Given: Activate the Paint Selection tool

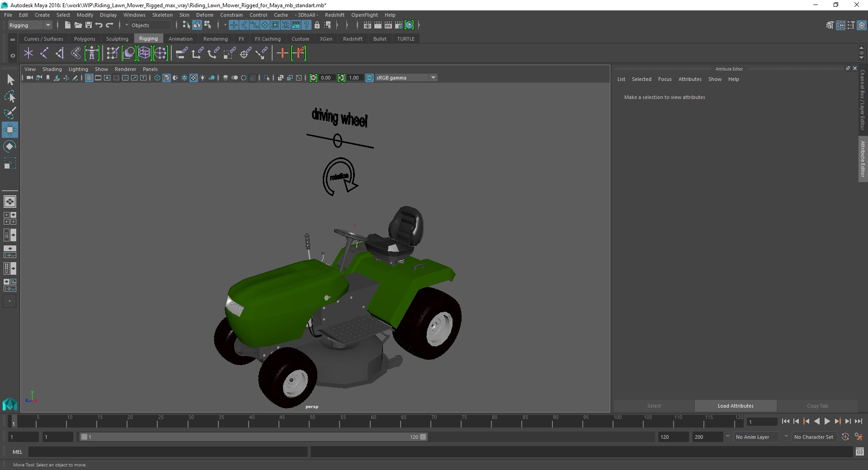Looking at the screenshot, I should tap(9, 113).
